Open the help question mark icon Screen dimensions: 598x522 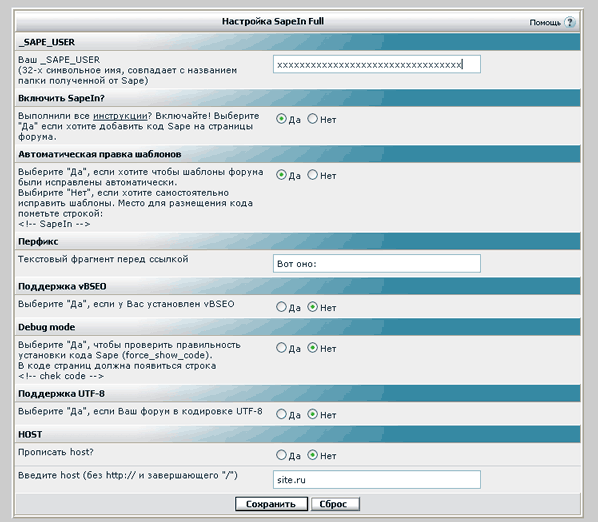tap(570, 22)
